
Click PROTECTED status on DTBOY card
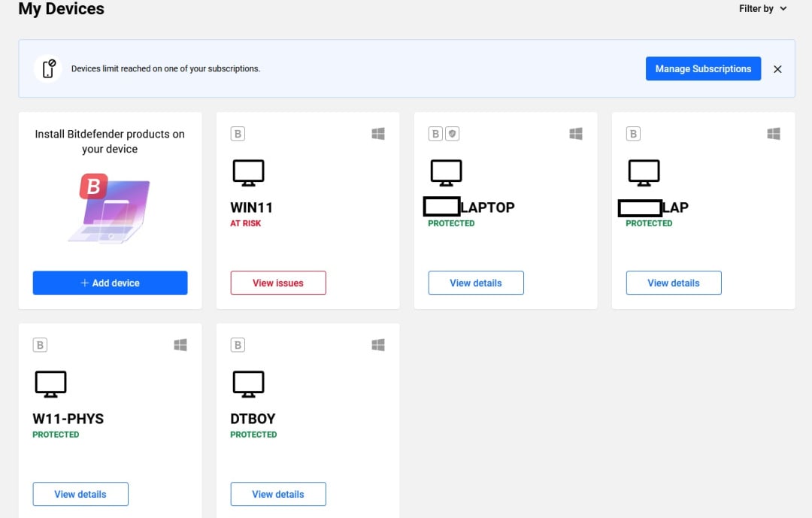pos(254,435)
